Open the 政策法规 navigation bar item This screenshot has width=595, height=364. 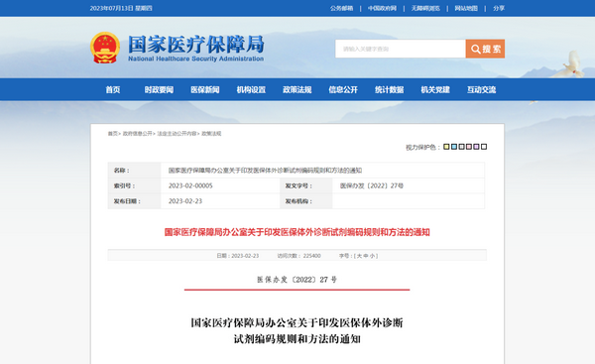coord(297,89)
